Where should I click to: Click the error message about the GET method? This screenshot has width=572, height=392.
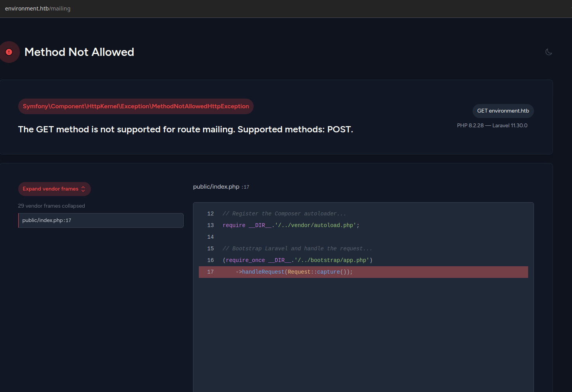coord(186,129)
